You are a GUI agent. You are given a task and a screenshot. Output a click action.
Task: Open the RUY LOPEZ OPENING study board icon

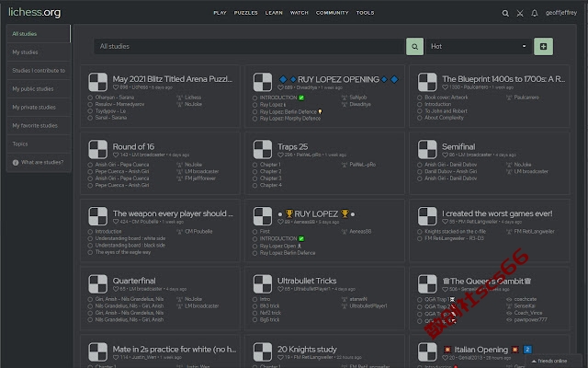263,82
